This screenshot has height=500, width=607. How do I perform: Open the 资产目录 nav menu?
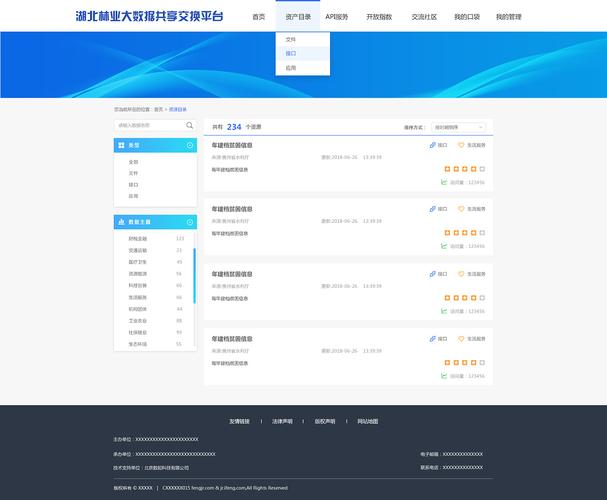298,17
